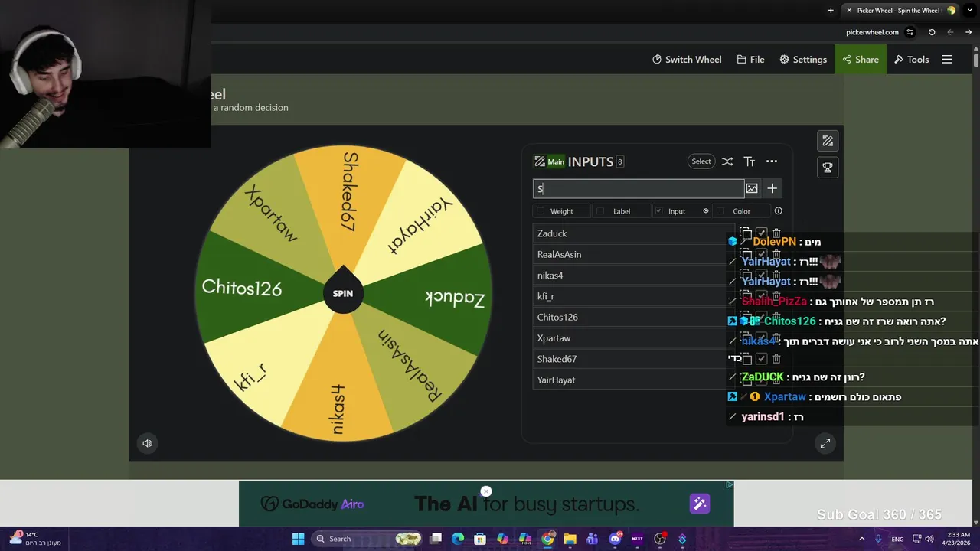Viewport: 980px width, 551px height.
Task: Open the AdChoices ad info icon
Action: 729,484
